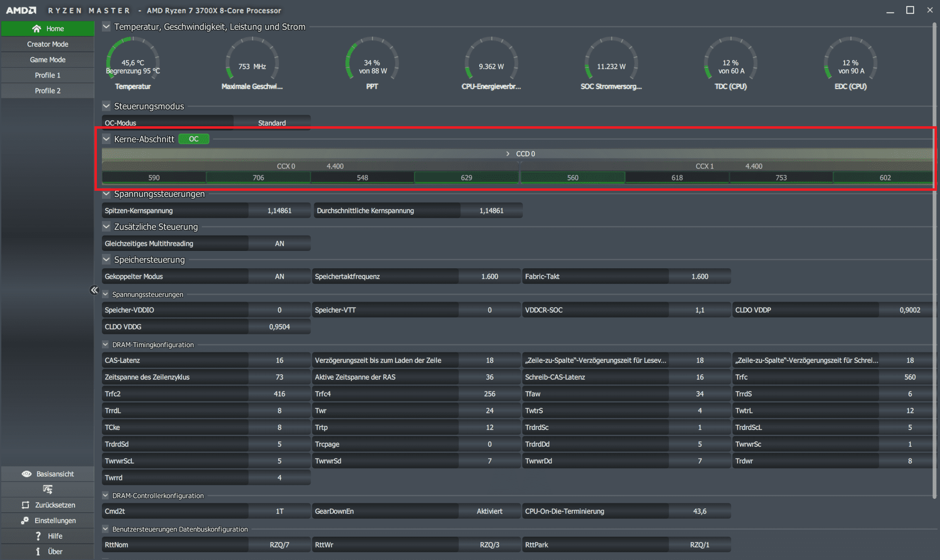Collapse the memory Spannungssteuerungen subsection under Speichersteuerung
940x560 pixels.
105,294
